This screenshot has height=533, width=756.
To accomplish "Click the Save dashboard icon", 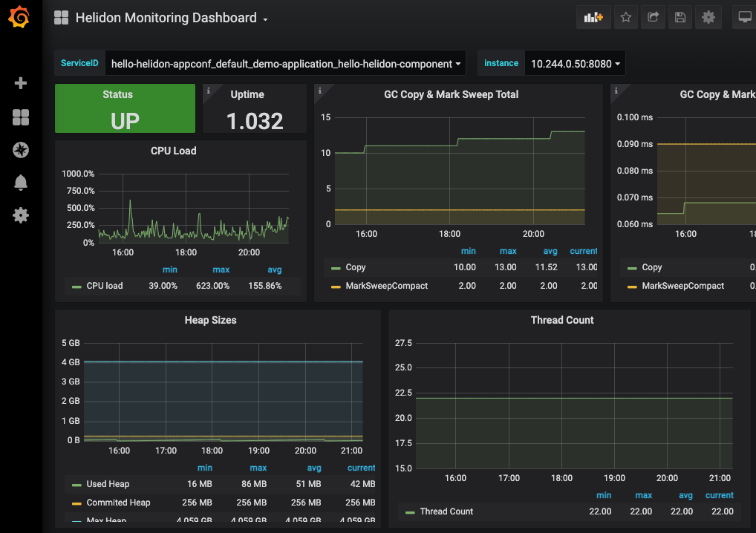I will pos(680,17).
